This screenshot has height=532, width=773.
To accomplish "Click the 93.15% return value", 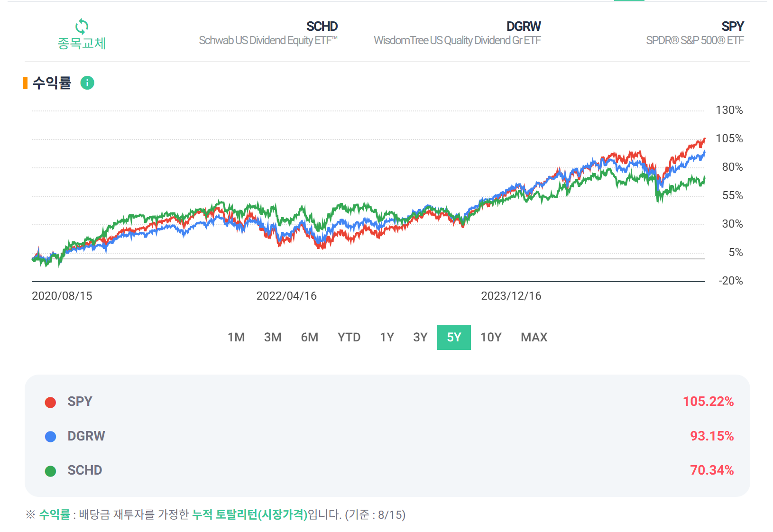I will coord(712,436).
